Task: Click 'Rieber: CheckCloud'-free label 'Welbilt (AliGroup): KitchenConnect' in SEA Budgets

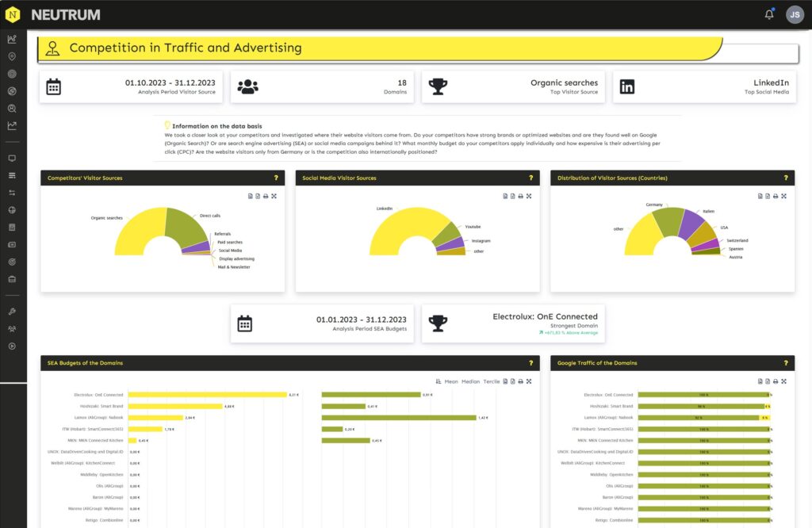Action: point(82,463)
